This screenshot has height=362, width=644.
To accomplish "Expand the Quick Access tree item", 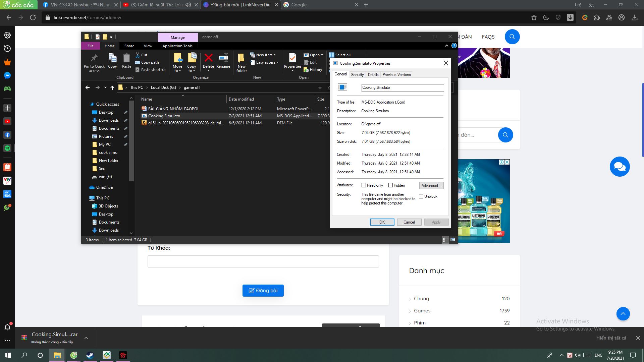I will coord(88,104).
